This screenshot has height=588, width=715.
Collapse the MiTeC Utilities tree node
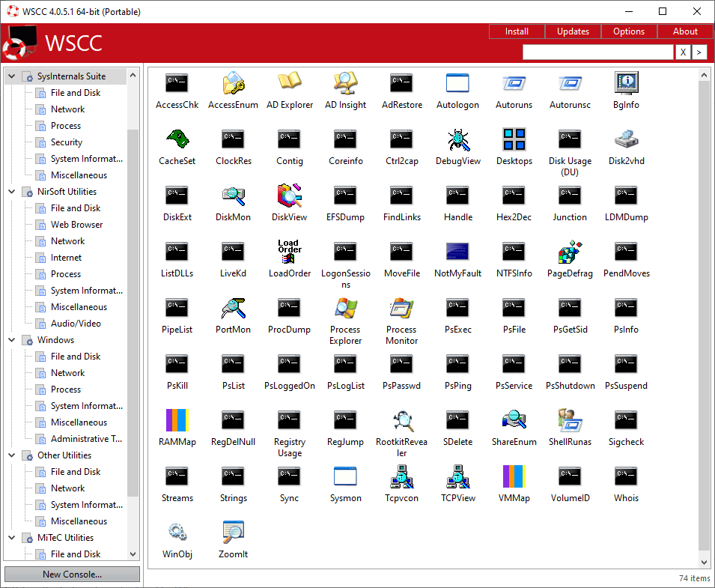(x=12, y=537)
